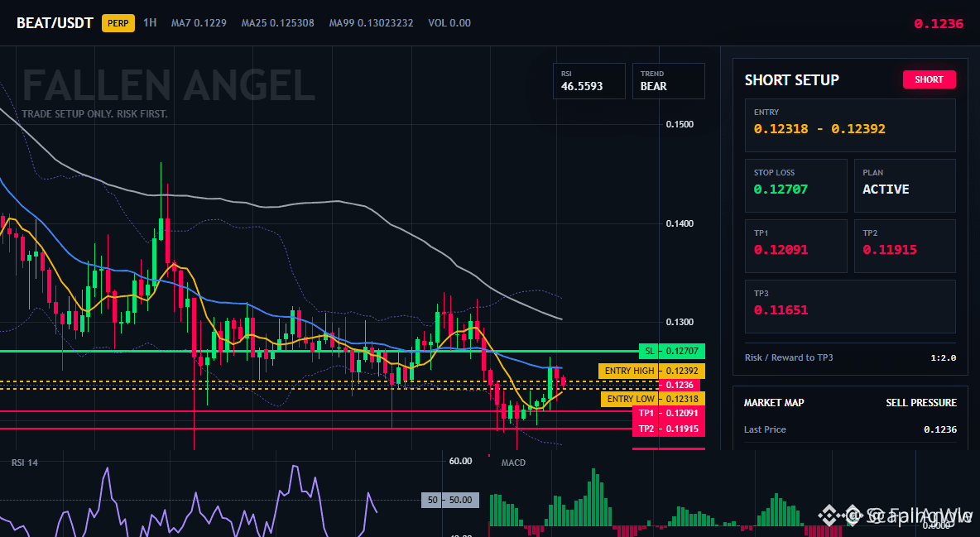The height and width of the screenshot is (537, 980).
Task: Click the VOL 0.00 readout
Action: pyautogui.click(x=449, y=23)
